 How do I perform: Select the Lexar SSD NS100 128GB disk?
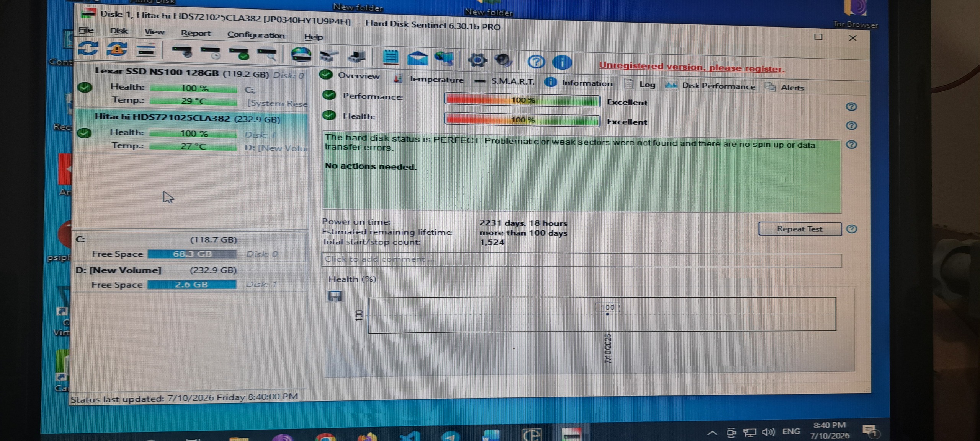[x=192, y=87]
